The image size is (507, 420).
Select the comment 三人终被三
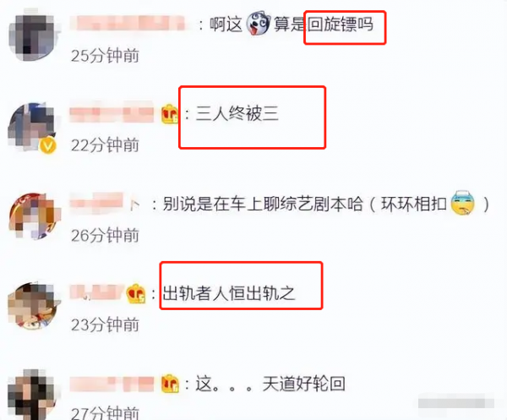[237, 114]
